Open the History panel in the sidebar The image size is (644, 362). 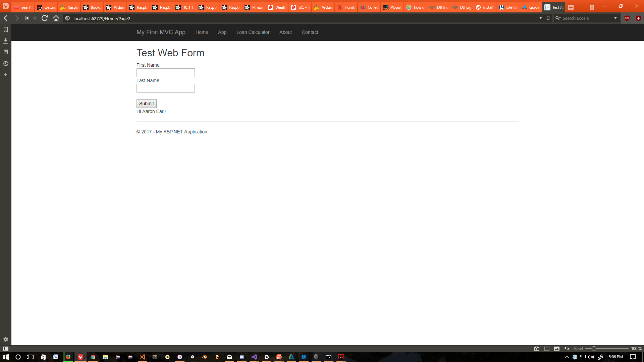5,63
